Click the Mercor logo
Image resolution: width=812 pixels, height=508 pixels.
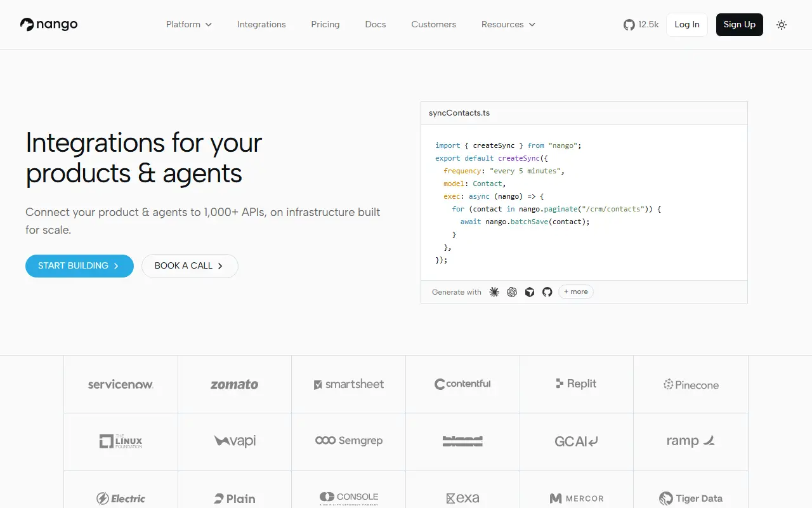[x=576, y=498]
